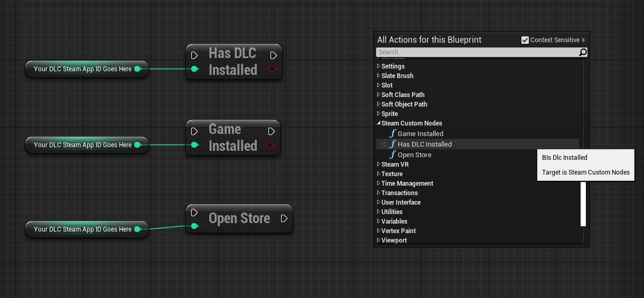Click the red boolean pin on Has DLC Installed
This screenshot has height=298, width=644.
point(272,69)
